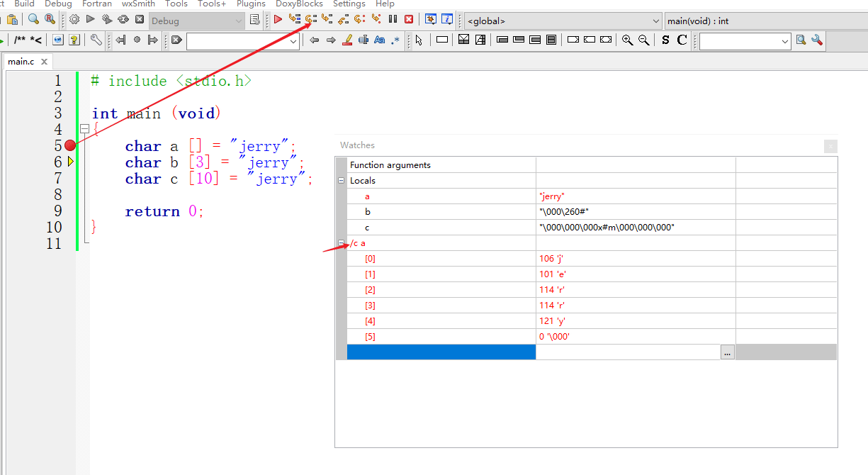Pause the debugger with the break icon
Image resolution: width=868 pixels, height=475 pixels.
coord(393,20)
